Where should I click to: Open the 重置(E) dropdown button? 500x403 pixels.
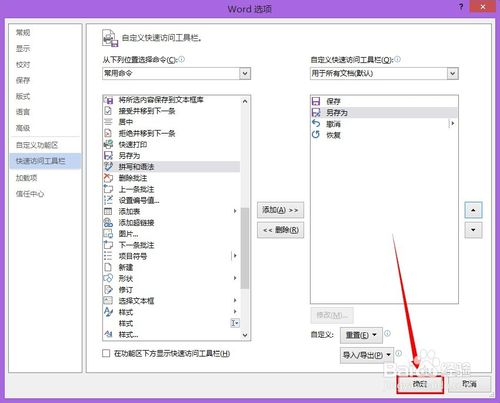[361, 335]
